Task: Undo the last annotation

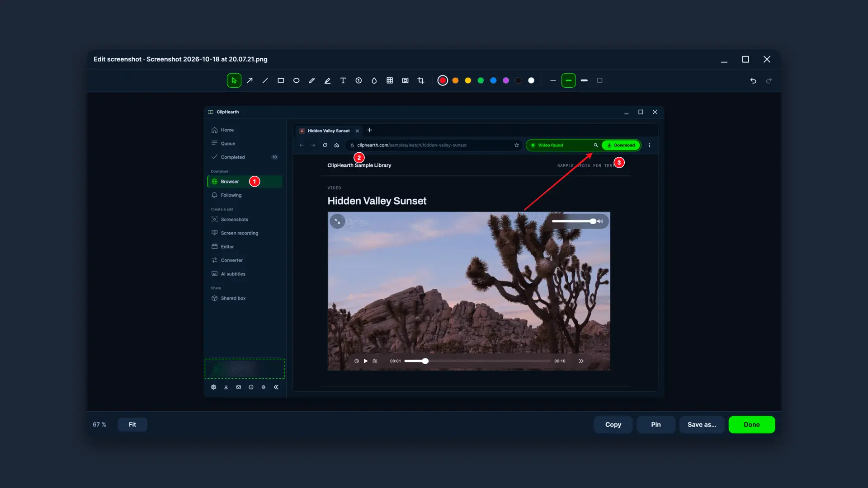Action: (753, 80)
